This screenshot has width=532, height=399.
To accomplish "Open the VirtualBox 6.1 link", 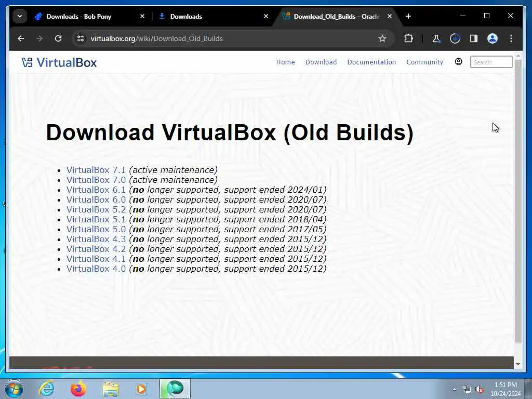I will 96,190.
